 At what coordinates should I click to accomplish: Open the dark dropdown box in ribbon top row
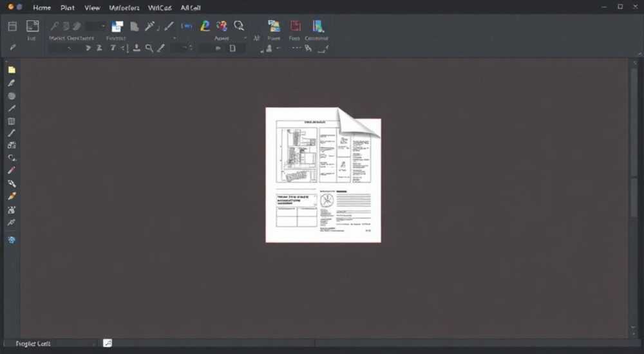96,26
